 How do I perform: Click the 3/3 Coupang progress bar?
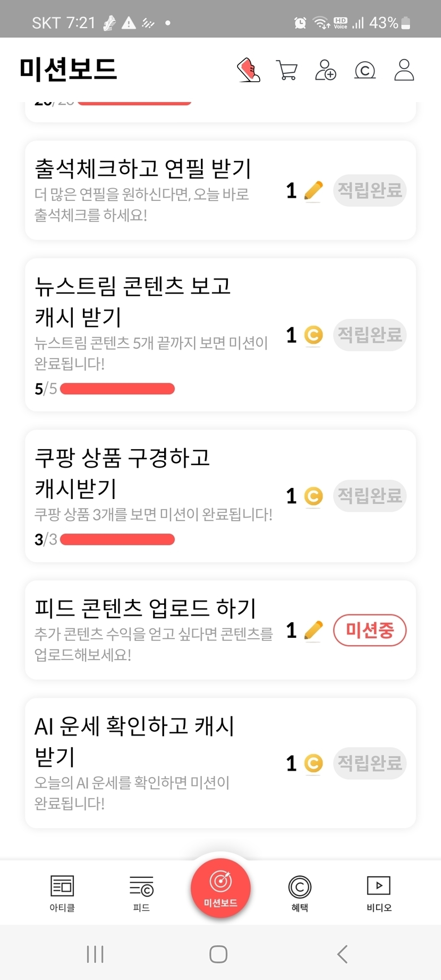[117, 540]
